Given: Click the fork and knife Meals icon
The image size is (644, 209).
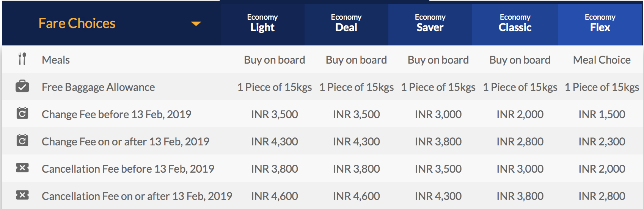Looking at the screenshot, I should tap(22, 59).
